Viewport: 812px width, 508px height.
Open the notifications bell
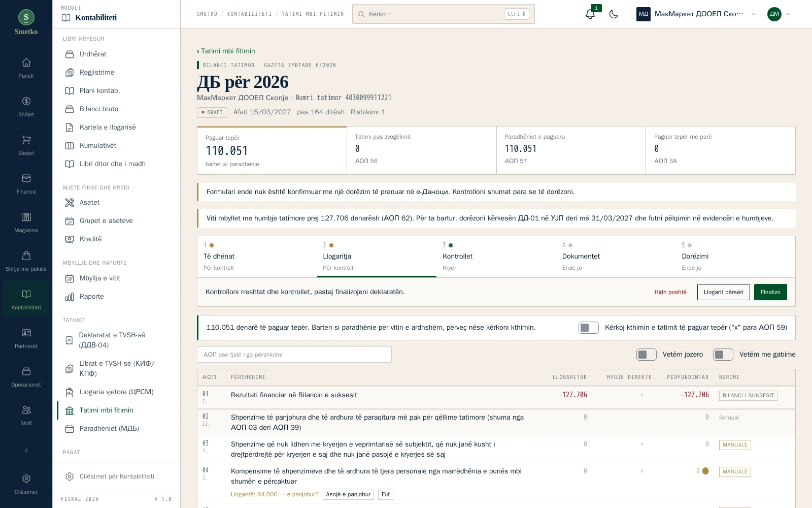point(590,14)
